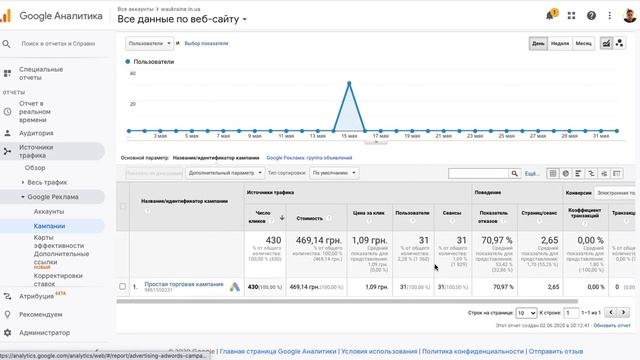Click the sidebar search magnifier icon
This screenshot has height=360, width=640.
pyautogui.click(x=6, y=43)
